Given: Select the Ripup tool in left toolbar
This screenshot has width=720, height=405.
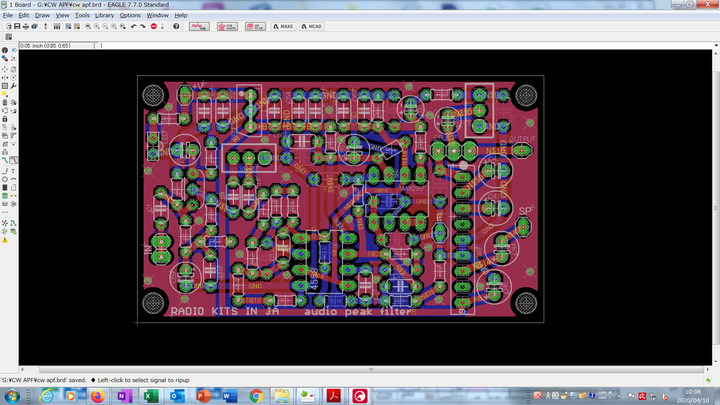Looking at the screenshot, I should tap(14, 160).
